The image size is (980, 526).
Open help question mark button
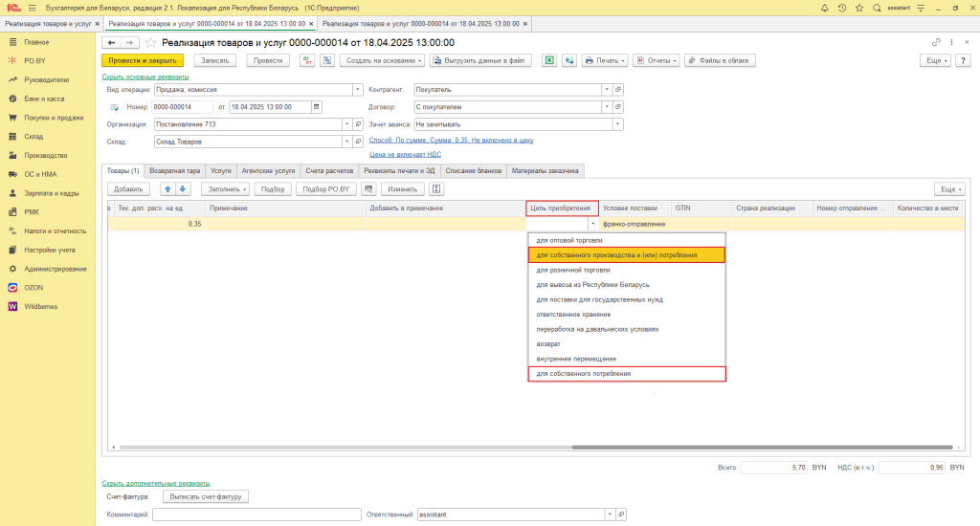coord(963,60)
